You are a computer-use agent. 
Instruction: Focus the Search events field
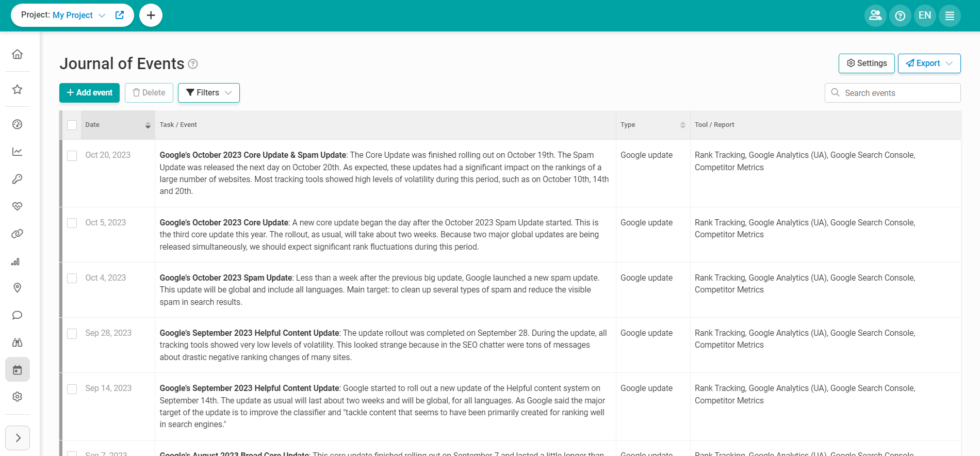pos(893,93)
